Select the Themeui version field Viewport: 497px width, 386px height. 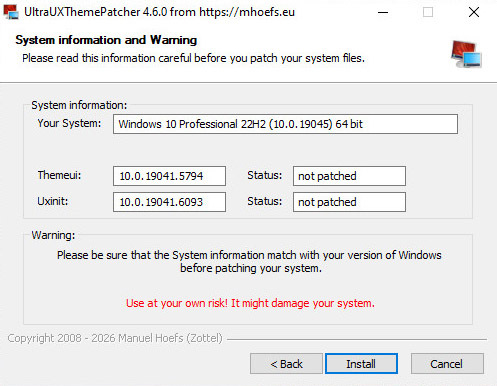point(169,176)
